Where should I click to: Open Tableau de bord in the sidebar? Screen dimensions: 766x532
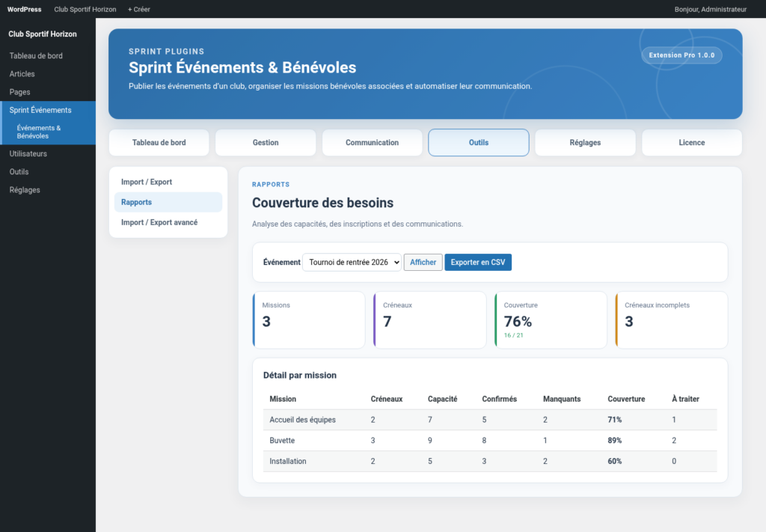(x=48, y=55)
